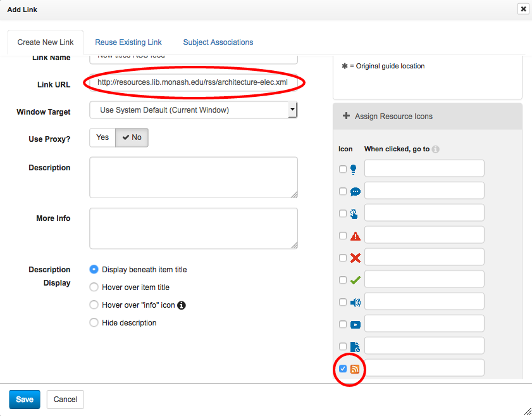The image size is (532, 416).
Task: Check the green checkmark icon checkbox
Action: (x=343, y=280)
